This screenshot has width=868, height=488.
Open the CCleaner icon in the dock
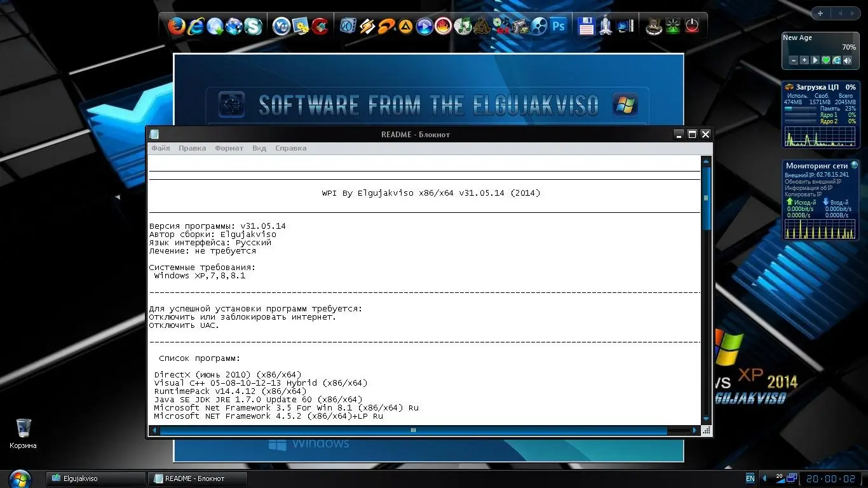(320, 26)
